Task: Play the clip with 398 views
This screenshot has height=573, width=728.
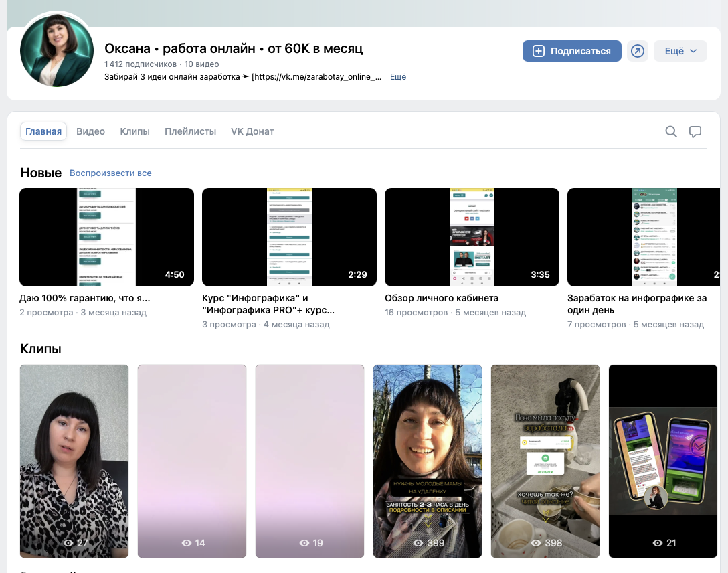Action: coord(545,461)
